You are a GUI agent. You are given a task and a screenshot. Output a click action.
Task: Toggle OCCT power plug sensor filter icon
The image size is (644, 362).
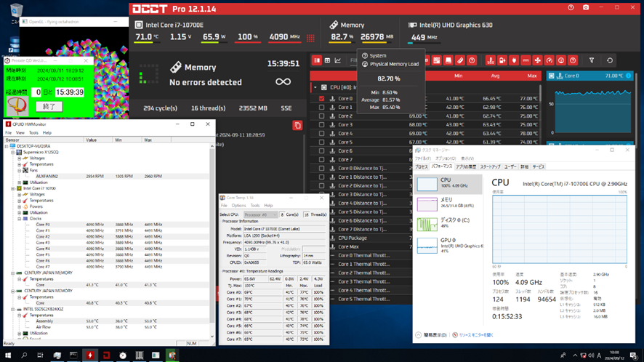point(514,60)
